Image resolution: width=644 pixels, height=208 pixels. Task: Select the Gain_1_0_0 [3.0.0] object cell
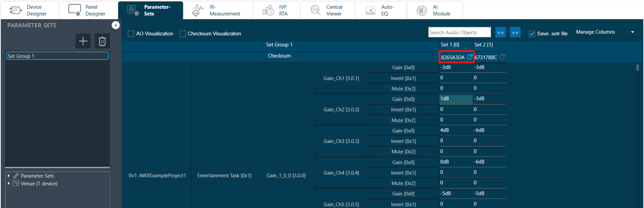coord(286,175)
